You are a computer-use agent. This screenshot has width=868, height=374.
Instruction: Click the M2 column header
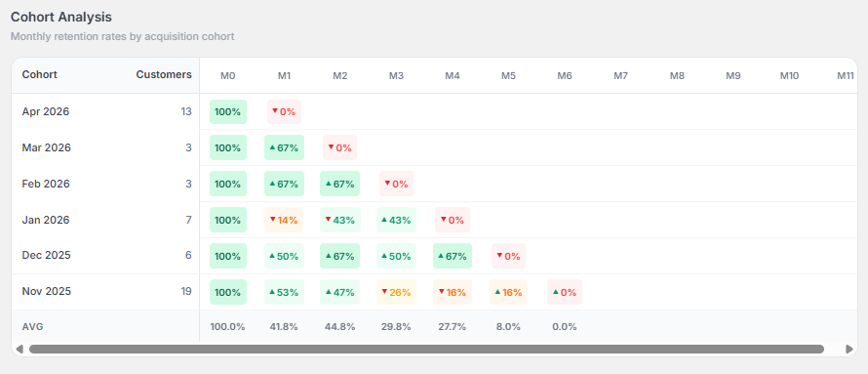(x=340, y=75)
